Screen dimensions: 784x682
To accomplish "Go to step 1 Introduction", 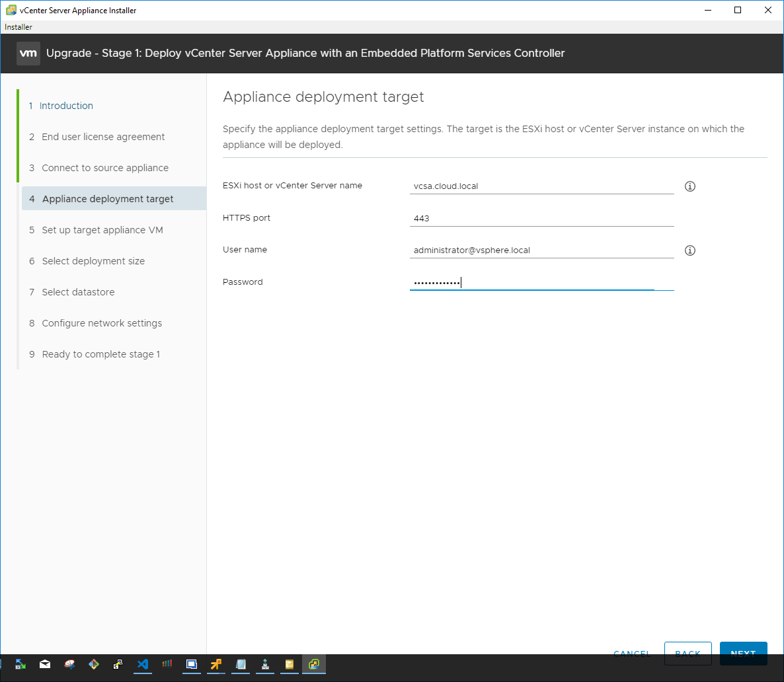I will pyautogui.click(x=61, y=106).
